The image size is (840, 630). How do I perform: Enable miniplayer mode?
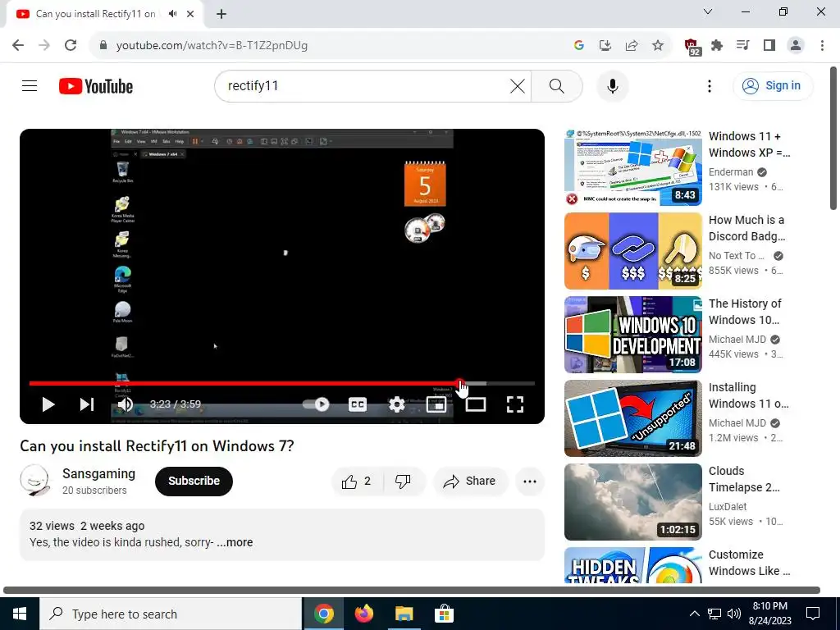click(436, 404)
